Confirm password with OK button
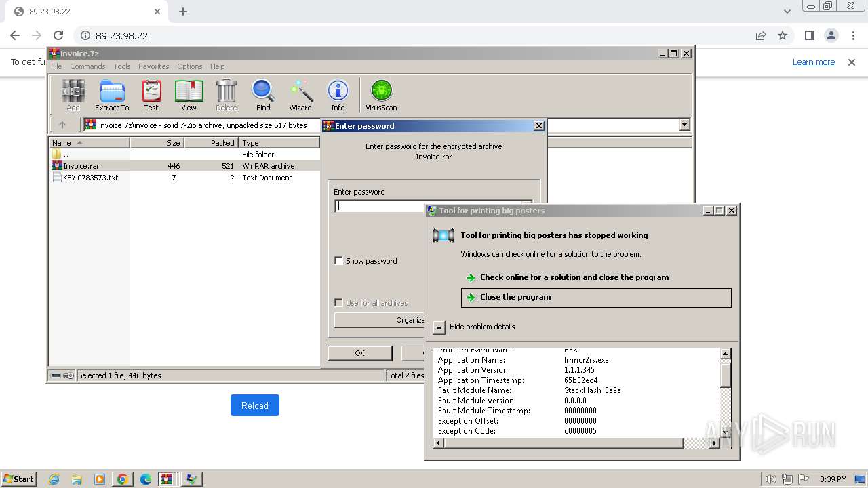Viewport: 868px width, 488px height. 359,353
